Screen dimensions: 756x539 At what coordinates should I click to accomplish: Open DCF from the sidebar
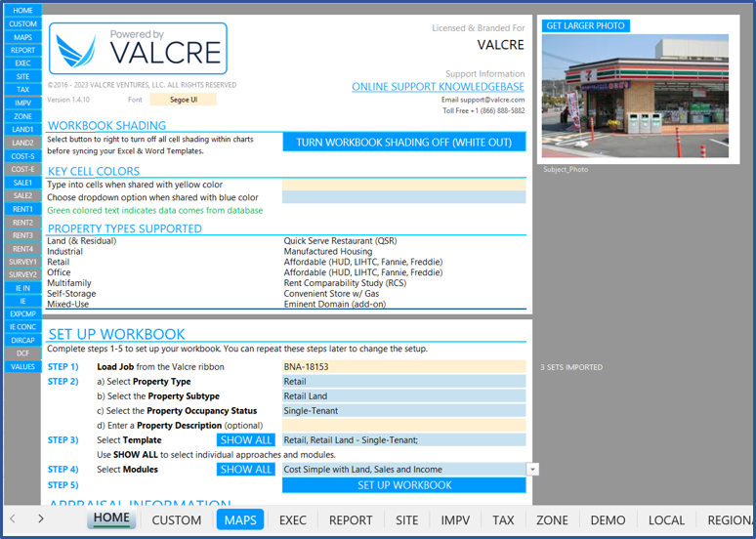[x=22, y=353]
